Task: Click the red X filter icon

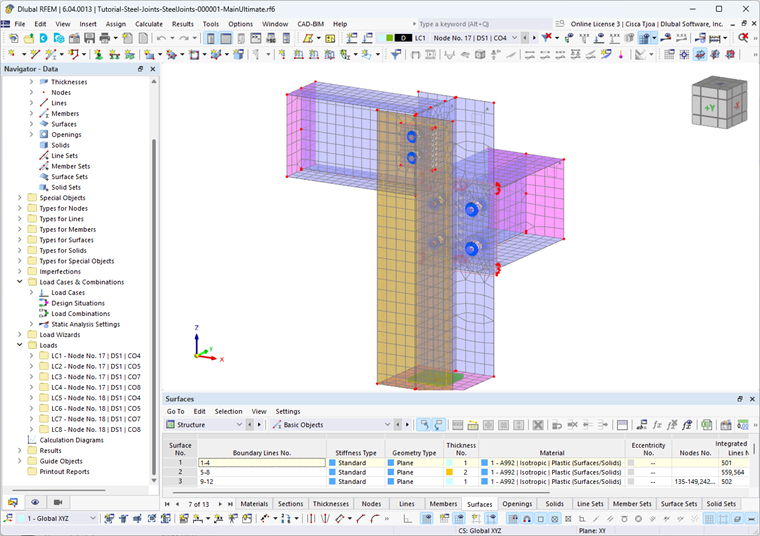Action: pos(546,38)
